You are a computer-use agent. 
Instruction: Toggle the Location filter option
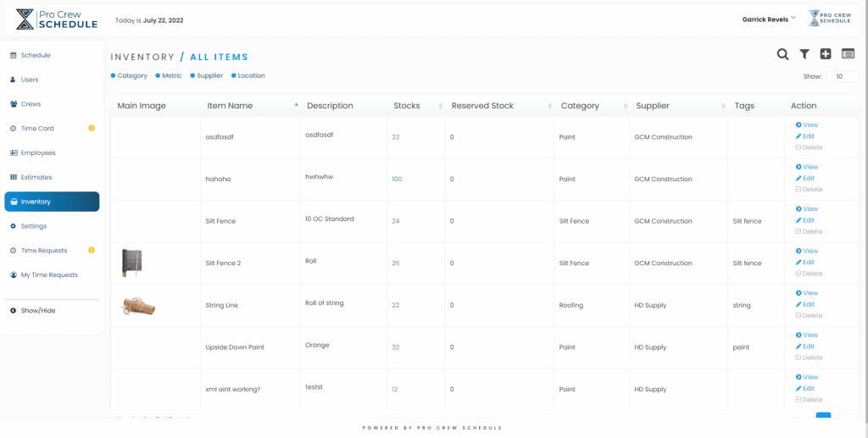coord(248,75)
